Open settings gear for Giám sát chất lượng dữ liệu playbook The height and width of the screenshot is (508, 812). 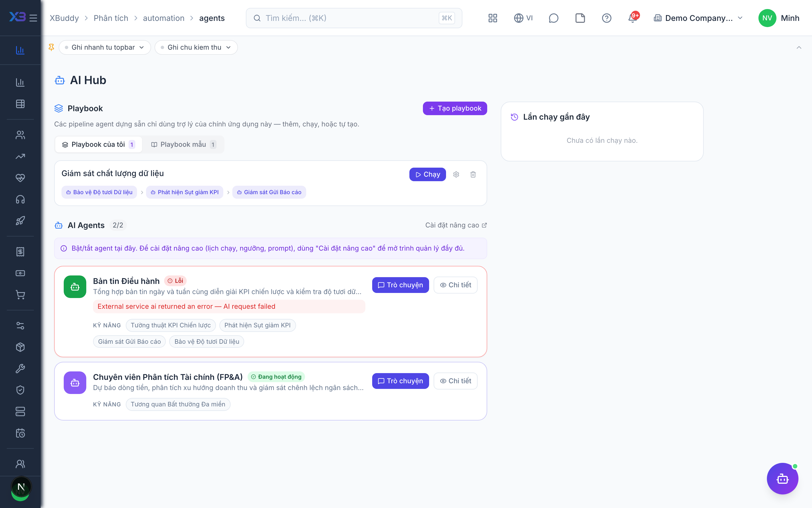(x=456, y=174)
